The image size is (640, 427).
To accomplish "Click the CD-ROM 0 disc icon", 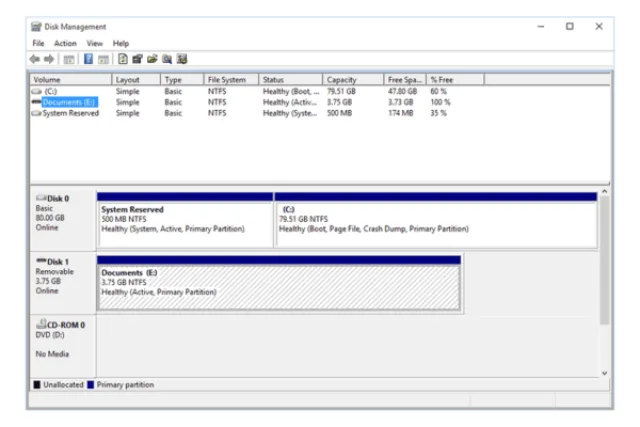I will 41,324.
